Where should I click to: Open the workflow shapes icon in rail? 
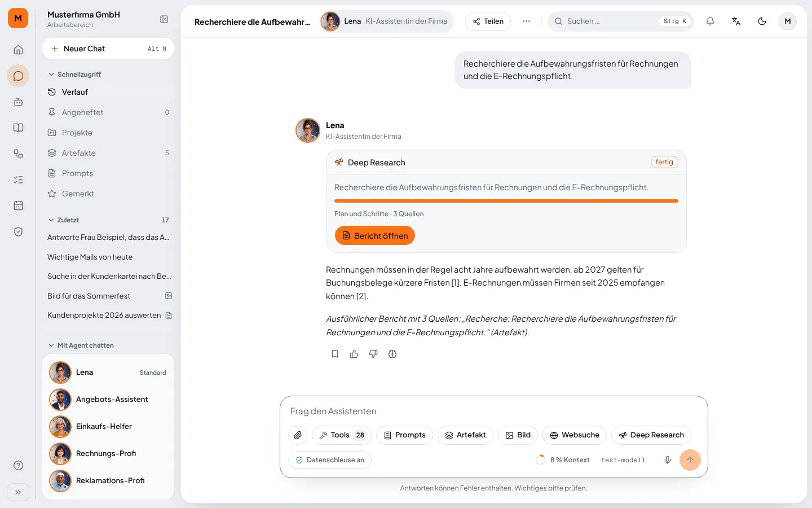pos(18,154)
